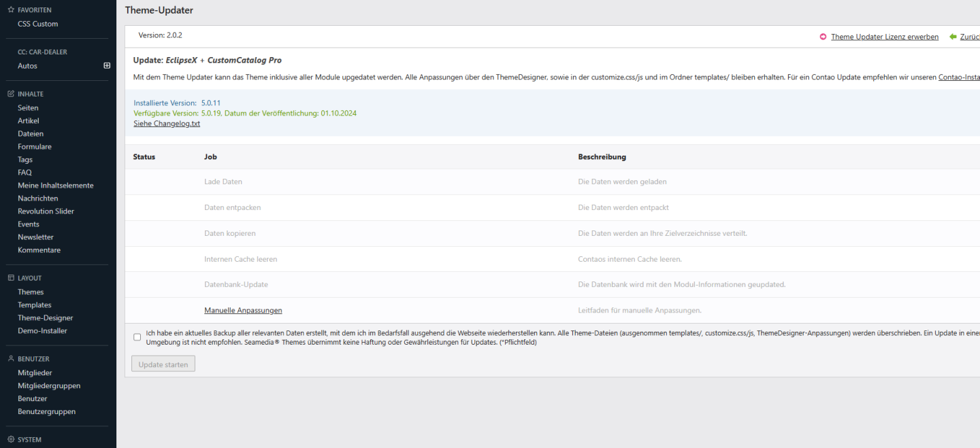Click the Internen Cache leeren job
This screenshot has height=448, width=980.
coord(240,259)
